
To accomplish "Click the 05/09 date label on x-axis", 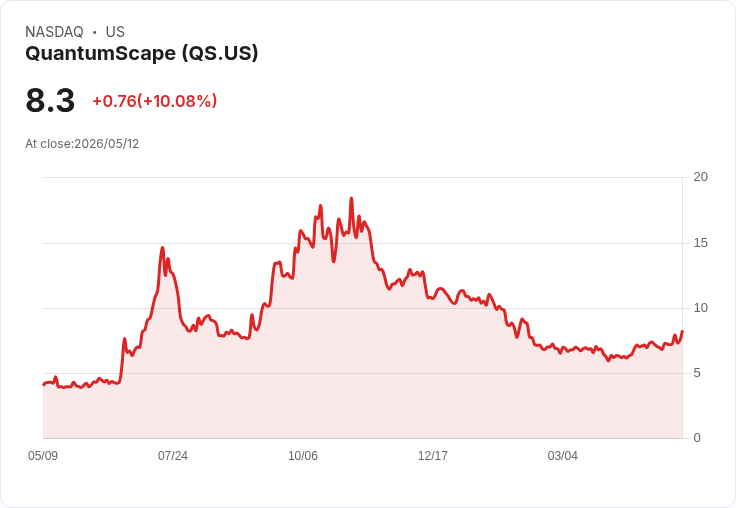I will tap(43, 455).
